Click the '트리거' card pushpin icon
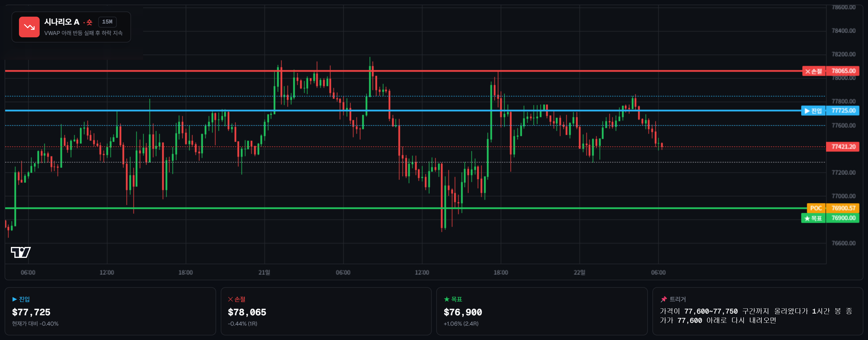The image size is (868, 340). [663, 299]
